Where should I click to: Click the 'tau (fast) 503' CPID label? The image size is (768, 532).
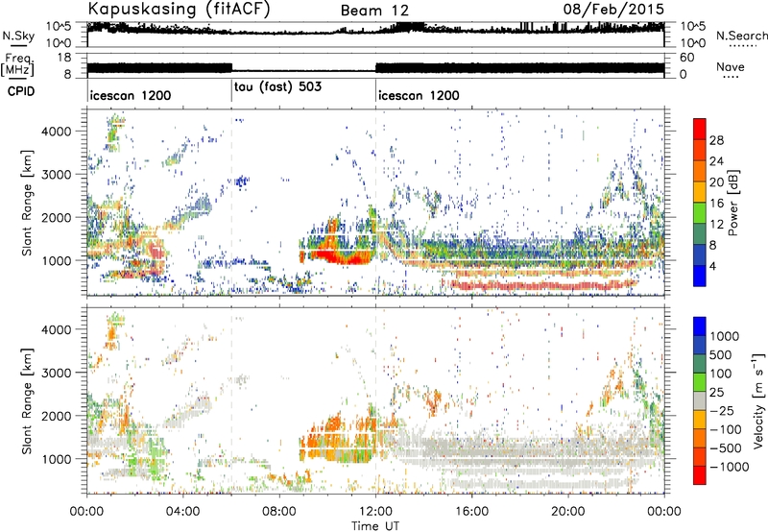click(277, 87)
